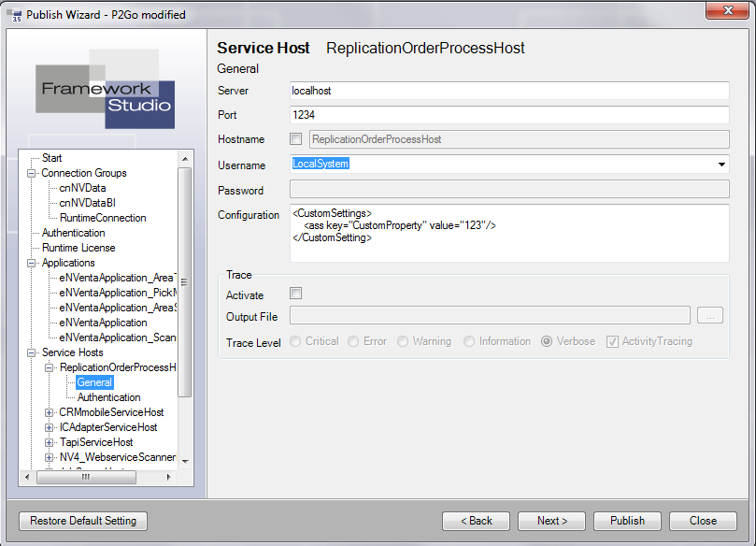Image resolution: width=756 pixels, height=546 pixels.
Task: Select the Critical trace level
Action: click(295, 341)
